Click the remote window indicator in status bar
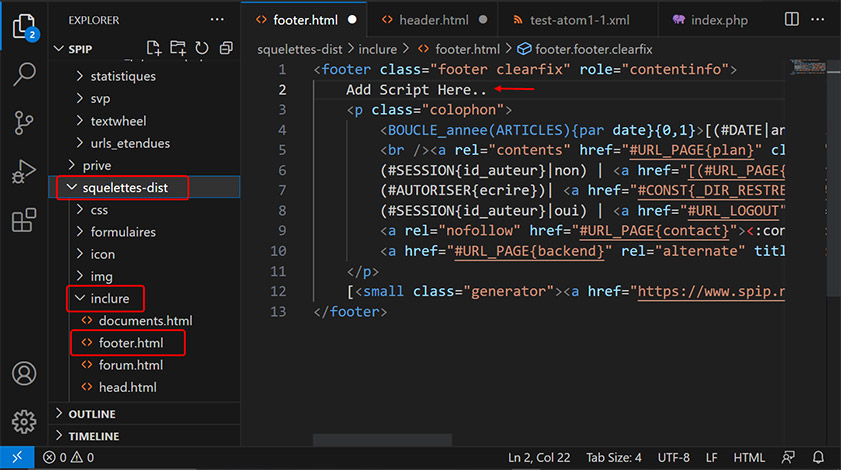 [17, 458]
